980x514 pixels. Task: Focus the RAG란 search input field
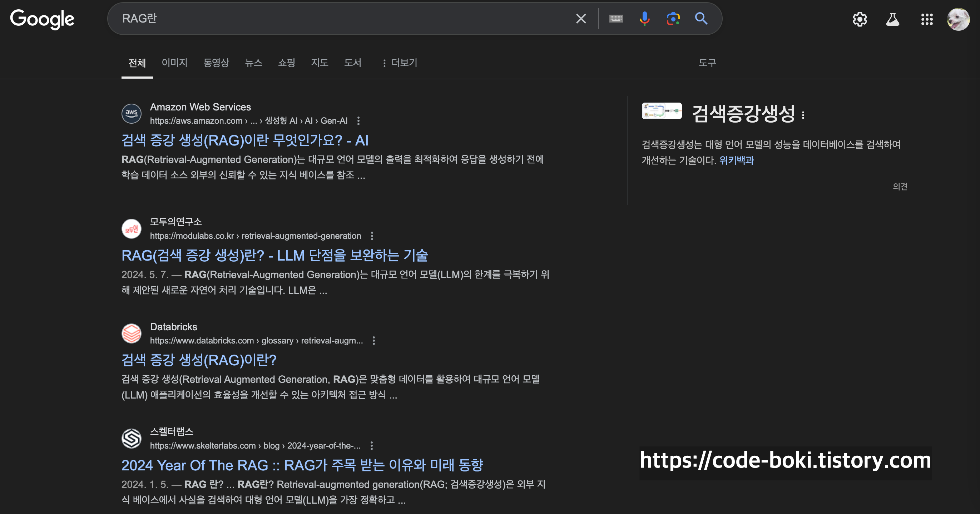tap(342, 19)
